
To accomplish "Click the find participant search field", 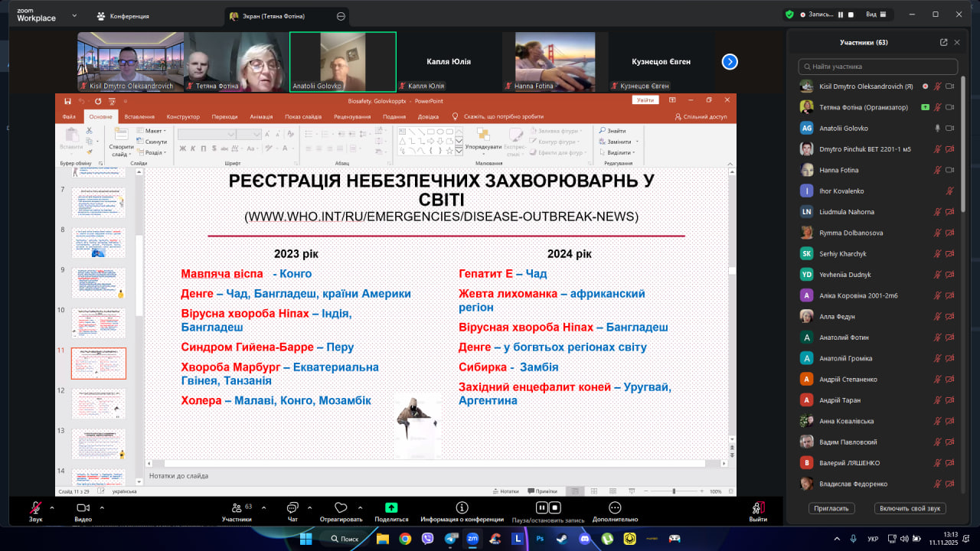I will click(x=877, y=67).
